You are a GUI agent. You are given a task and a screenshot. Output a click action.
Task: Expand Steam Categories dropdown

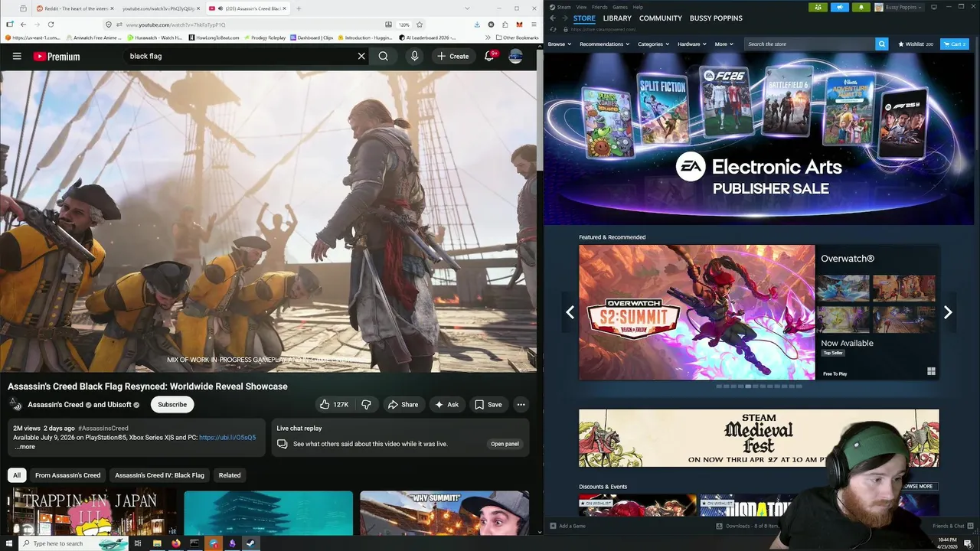pyautogui.click(x=653, y=44)
